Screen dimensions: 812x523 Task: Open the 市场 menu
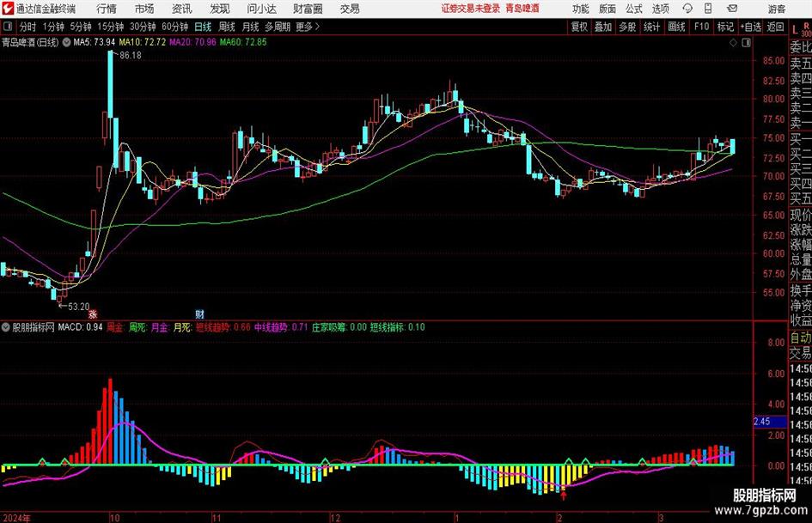144,9
